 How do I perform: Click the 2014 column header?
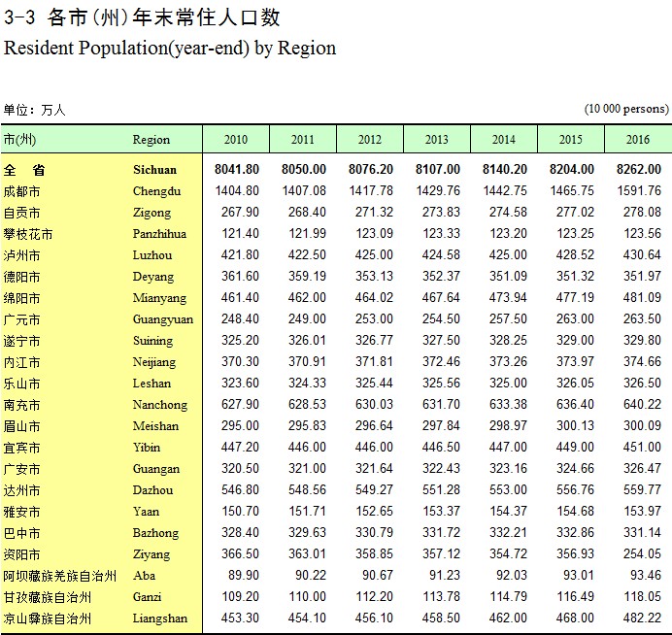click(x=504, y=139)
